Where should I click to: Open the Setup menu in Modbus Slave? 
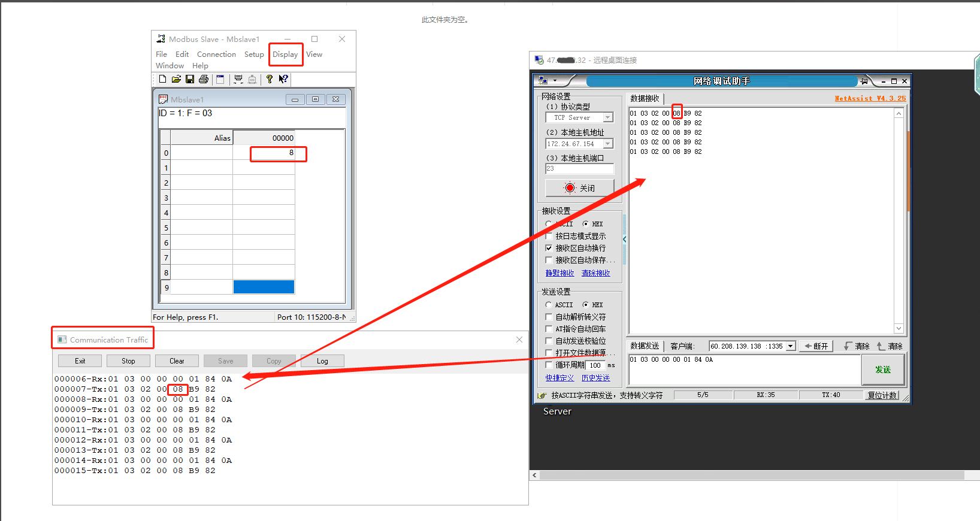(x=254, y=54)
